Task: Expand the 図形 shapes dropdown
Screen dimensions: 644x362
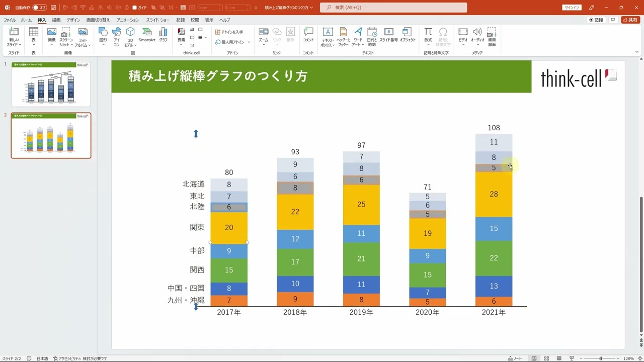Action: coord(103,45)
